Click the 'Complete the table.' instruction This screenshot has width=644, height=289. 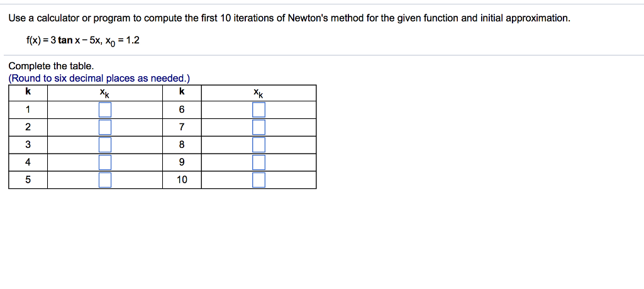point(51,66)
